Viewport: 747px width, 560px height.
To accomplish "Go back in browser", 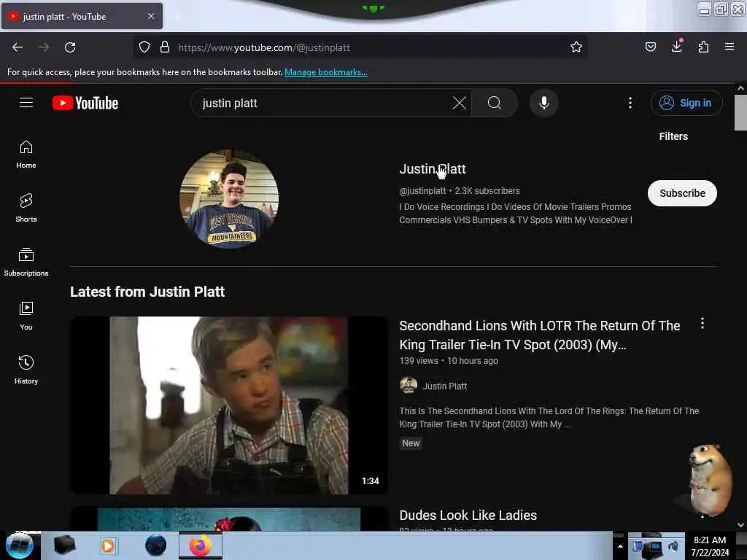I will point(18,47).
